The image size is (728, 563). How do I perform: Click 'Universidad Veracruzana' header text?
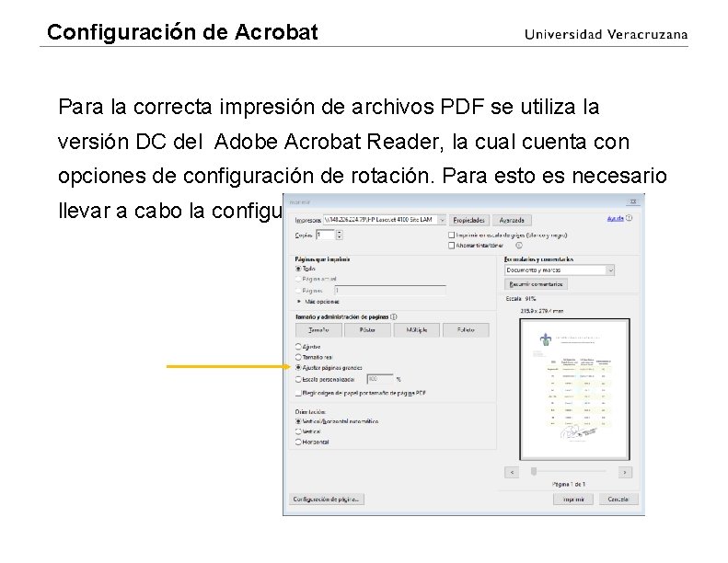[606, 35]
